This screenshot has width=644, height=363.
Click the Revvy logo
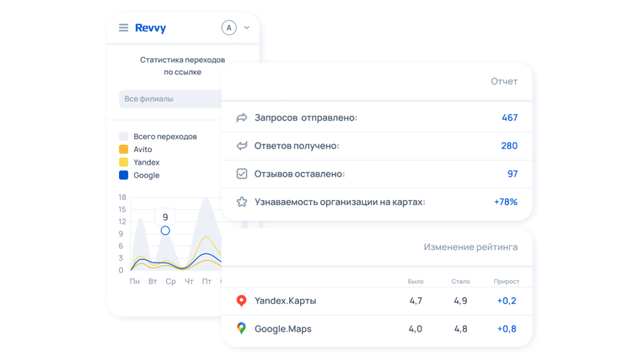point(150,28)
